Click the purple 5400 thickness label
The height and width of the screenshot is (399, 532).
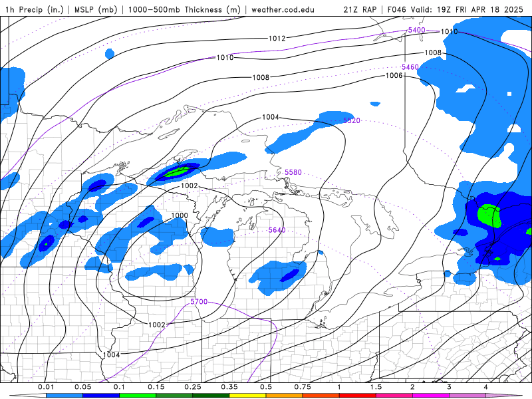417,30
